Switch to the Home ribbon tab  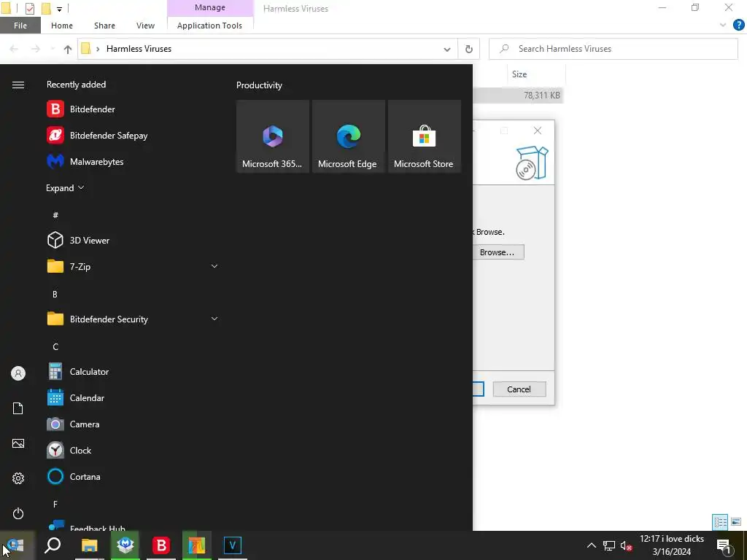point(62,26)
